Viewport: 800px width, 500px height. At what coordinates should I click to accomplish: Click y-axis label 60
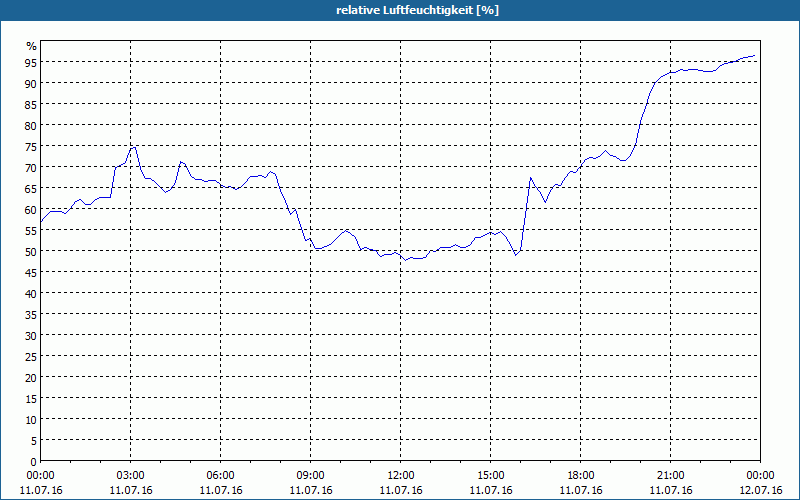[x=31, y=210]
